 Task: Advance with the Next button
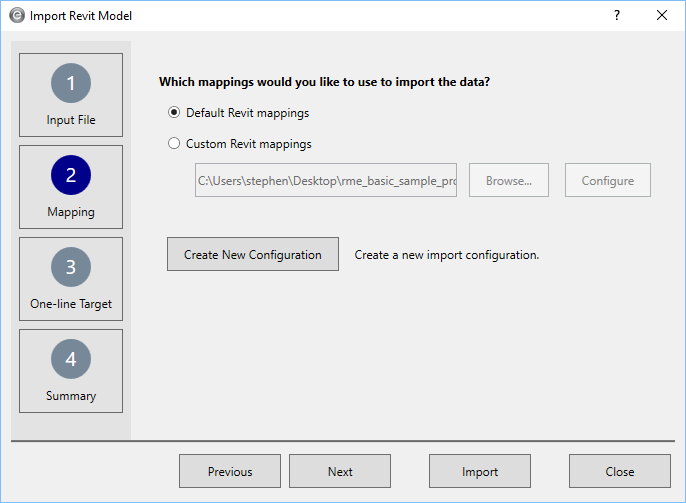click(340, 472)
